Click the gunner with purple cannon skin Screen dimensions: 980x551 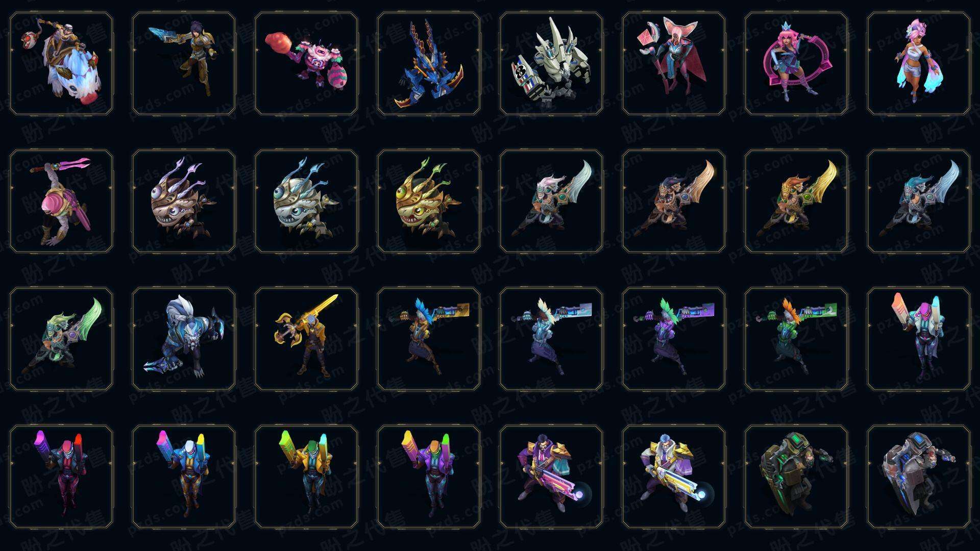click(x=551, y=477)
